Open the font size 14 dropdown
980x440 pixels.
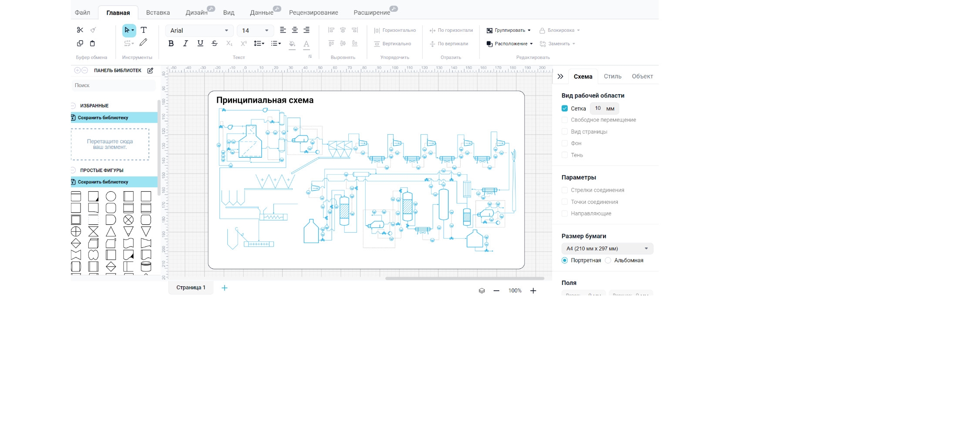(255, 30)
